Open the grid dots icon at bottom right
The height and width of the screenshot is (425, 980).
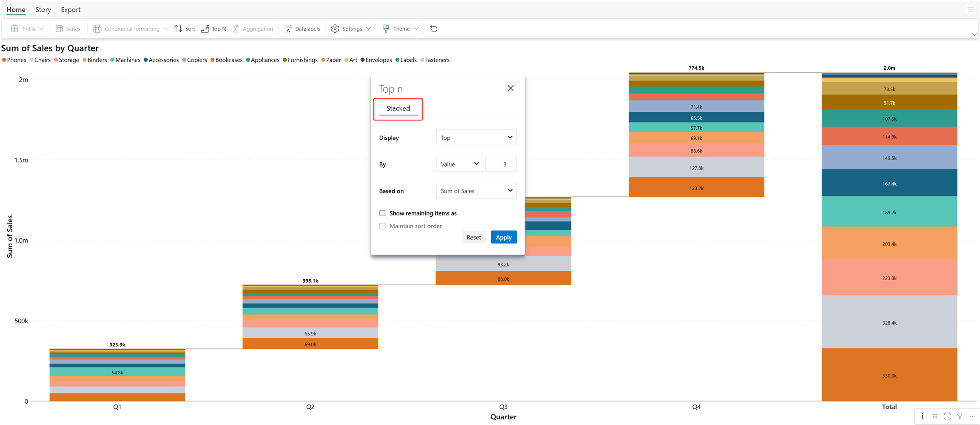coord(935,416)
